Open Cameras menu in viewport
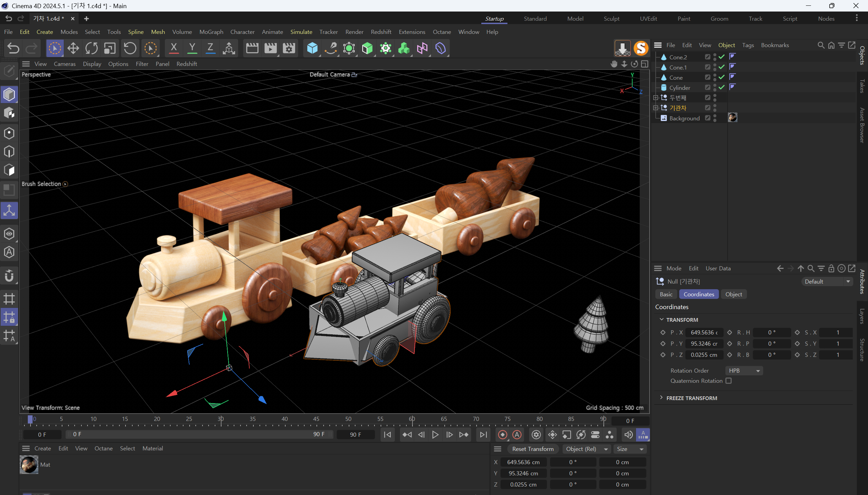This screenshot has height=495, width=868. tap(64, 64)
